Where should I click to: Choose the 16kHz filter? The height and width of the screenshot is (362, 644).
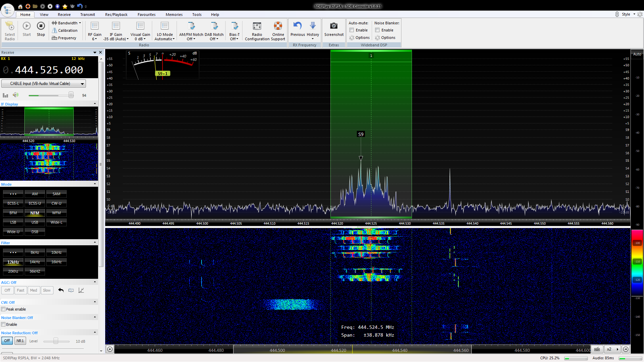pyautogui.click(x=56, y=262)
